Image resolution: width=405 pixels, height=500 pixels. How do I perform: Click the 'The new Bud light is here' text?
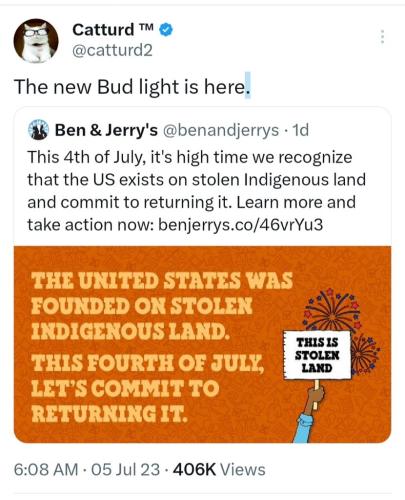[132, 87]
